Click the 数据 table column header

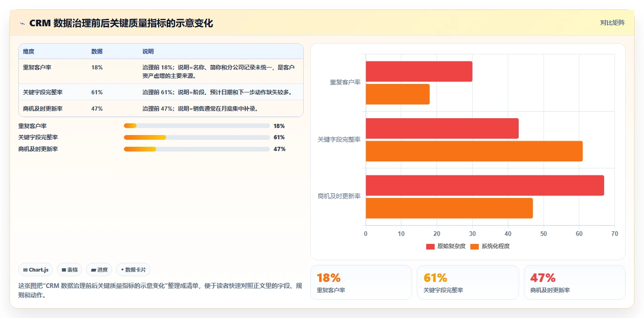[97, 52]
